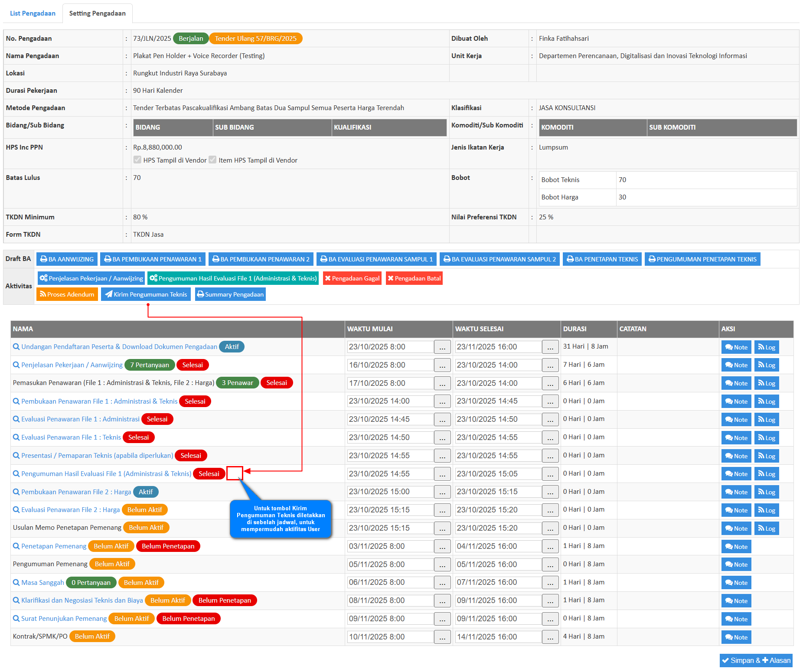The height and width of the screenshot is (672, 803).
Task: Click the gears icon on Penjelasan Pekerjaan activity button
Action: click(x=43, y=278)
